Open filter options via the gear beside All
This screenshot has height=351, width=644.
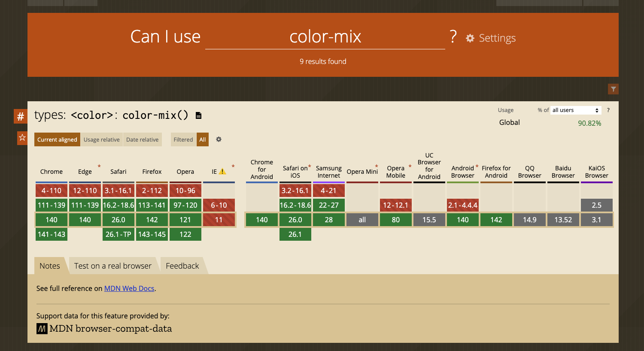click(219, 139)
